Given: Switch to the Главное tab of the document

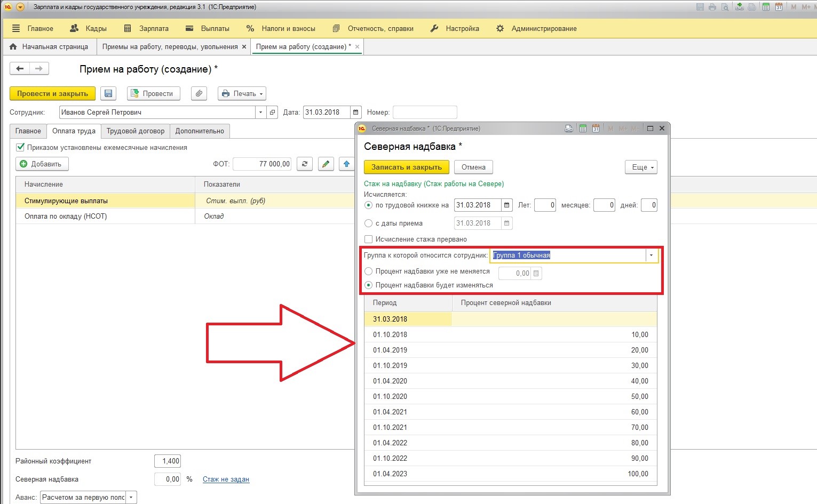Looking at the screenshot, I should click(x=28, y=131).
